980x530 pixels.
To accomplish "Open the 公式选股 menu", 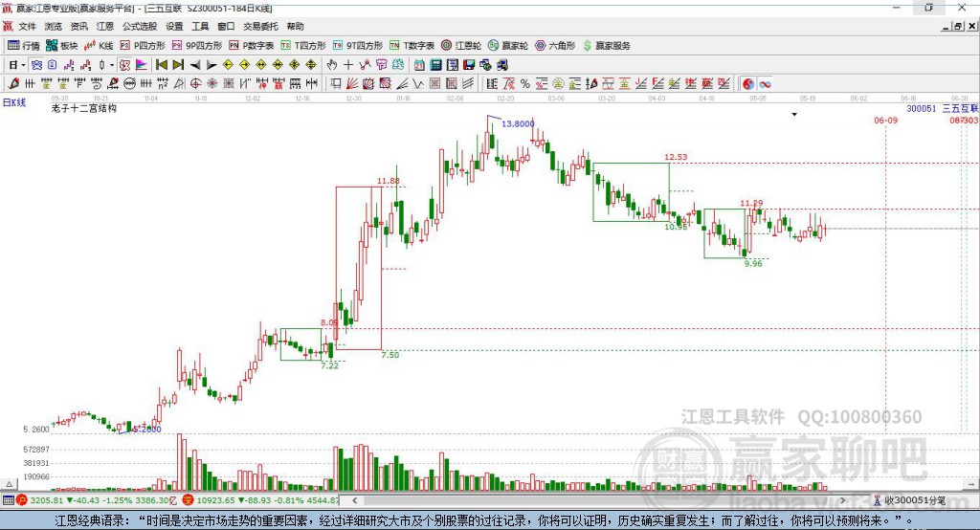I will pyautogui.click(x=140, y=26).
